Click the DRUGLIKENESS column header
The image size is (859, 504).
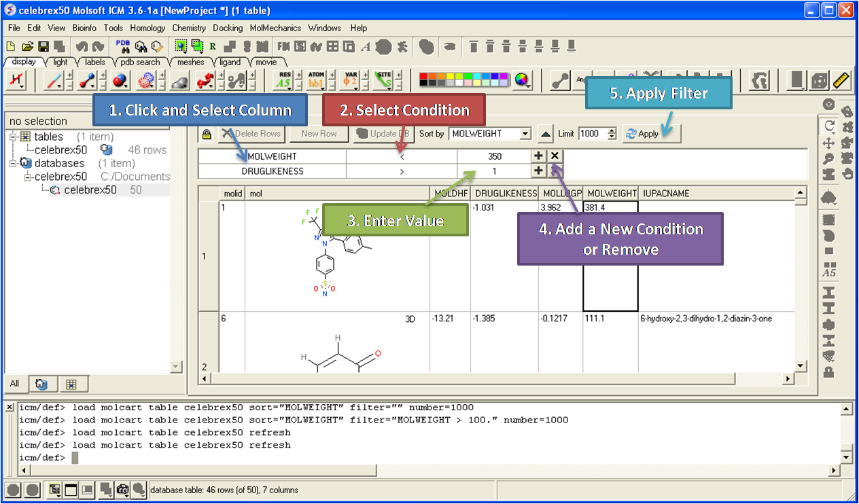pos(504,194)
